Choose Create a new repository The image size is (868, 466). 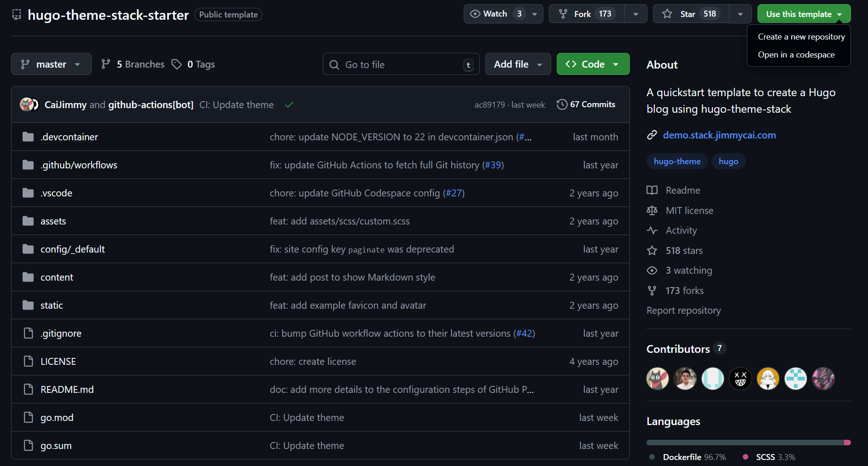(801, 37)
